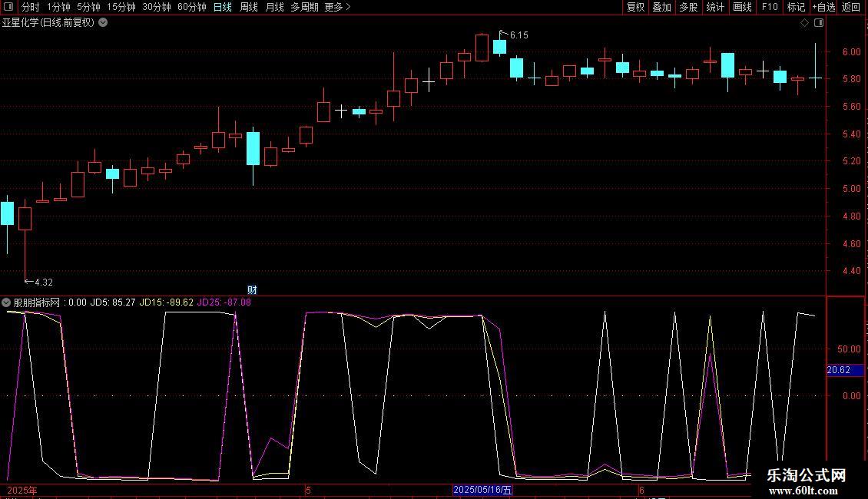Image resolution: width=868 pixels, height=499 pixels.
Task: Open the 亚星化学 chart settings dropdown arrow
Action: (x=103, y=23)
